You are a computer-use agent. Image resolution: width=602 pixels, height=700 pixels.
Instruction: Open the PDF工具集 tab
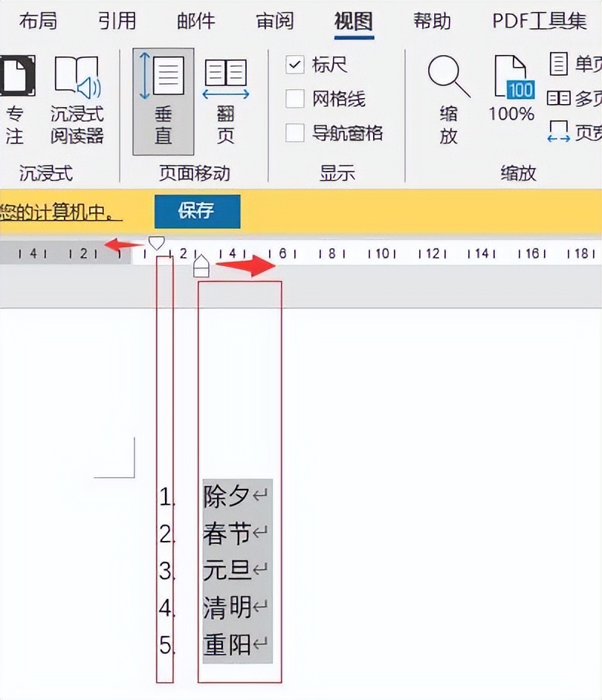(x=540, y=21)
